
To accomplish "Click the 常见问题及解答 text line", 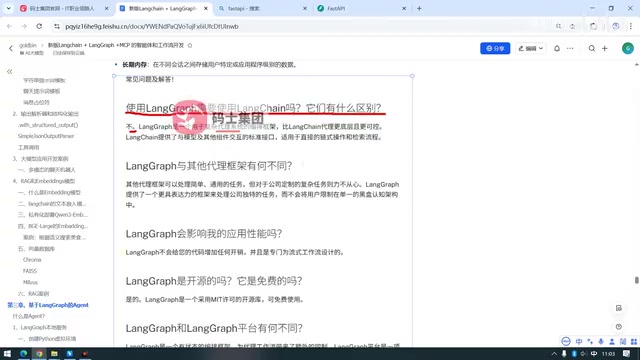I will click(x=150, y=79).
